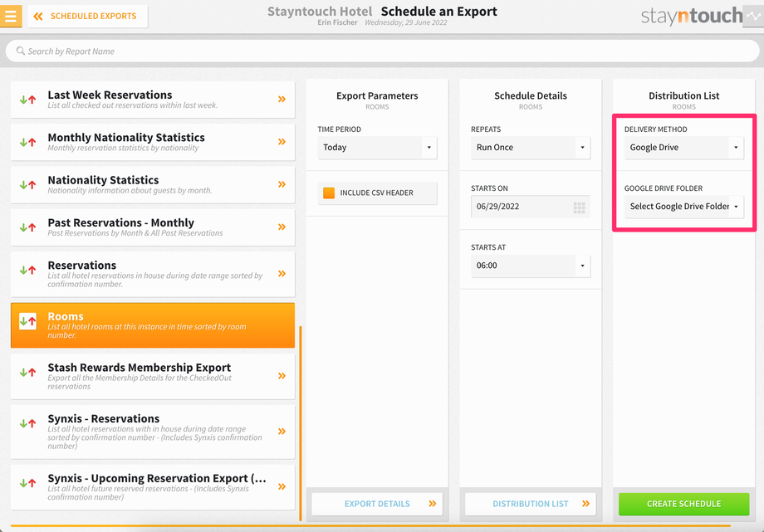764x532 pixels.
Task: Click the green Create Schedule button
Action: pos(684,504)
